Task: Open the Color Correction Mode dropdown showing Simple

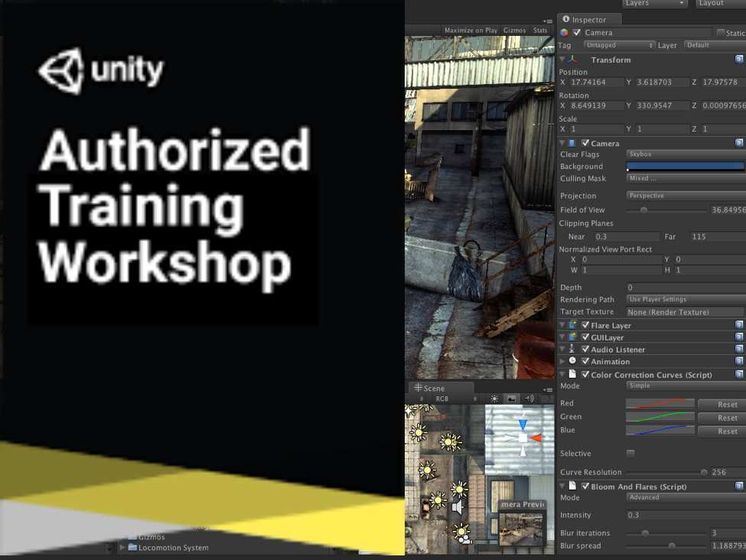Action: 686,386
